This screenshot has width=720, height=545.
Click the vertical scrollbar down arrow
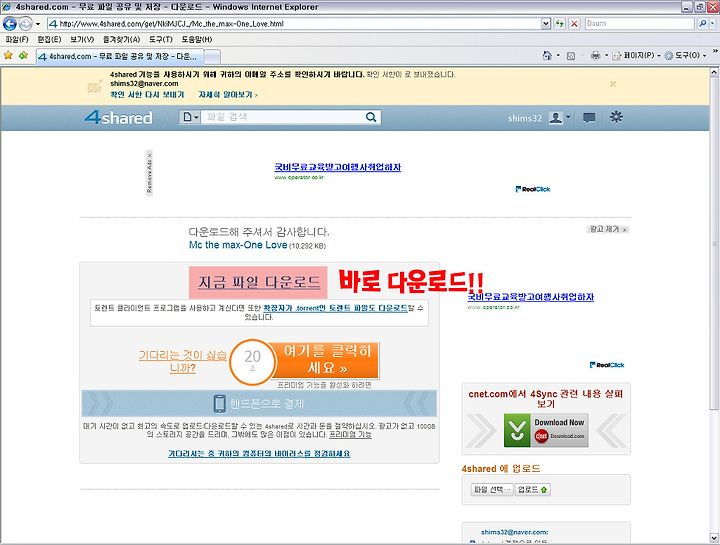[x=714, y=537]
